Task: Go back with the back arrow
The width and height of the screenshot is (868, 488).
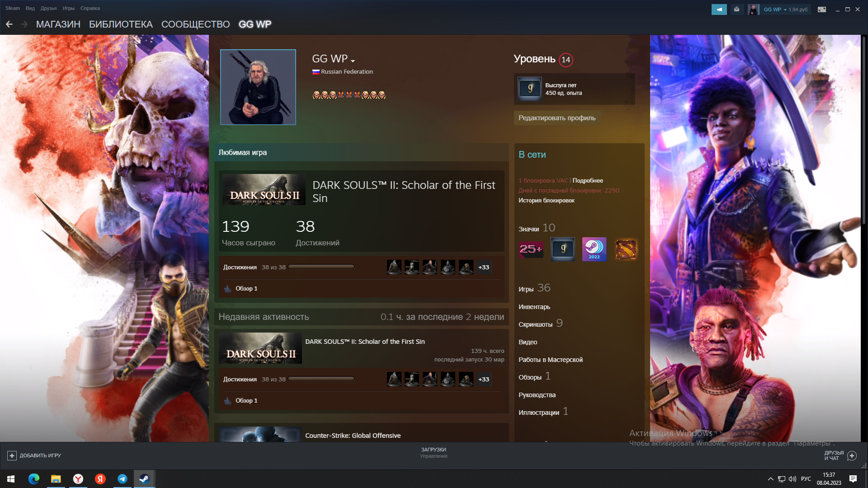Action: pos(9,24)
